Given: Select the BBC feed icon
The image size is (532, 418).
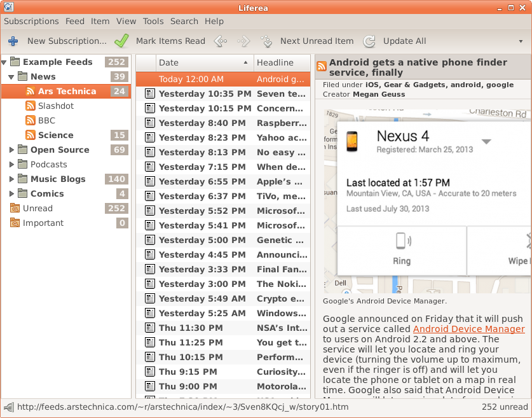Looking at the screenshot, I should (31, 121).
